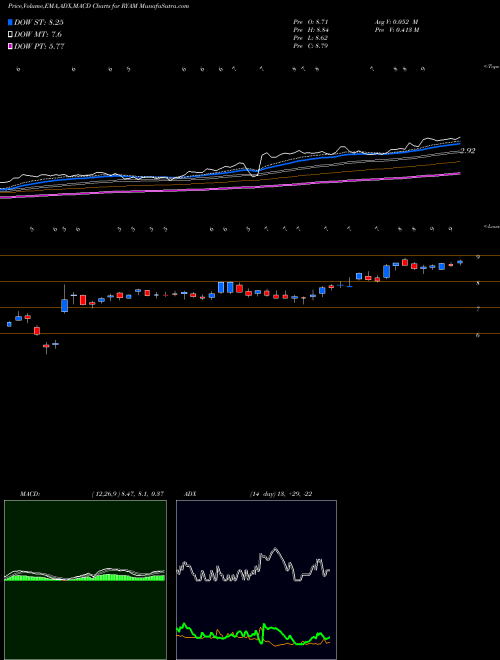500x660 pixels.
Task: Select the 'DOW ST: 8.25' legend label
Action: [39, 22]
